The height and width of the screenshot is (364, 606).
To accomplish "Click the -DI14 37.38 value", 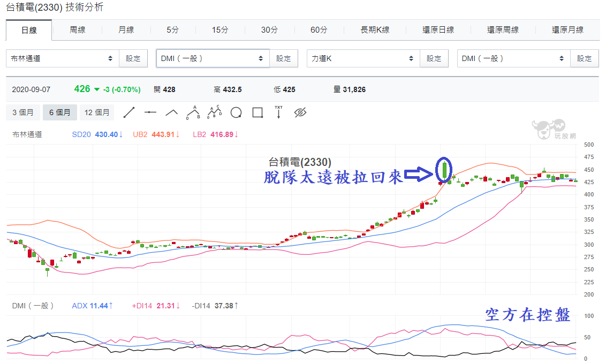I will 215,306.
